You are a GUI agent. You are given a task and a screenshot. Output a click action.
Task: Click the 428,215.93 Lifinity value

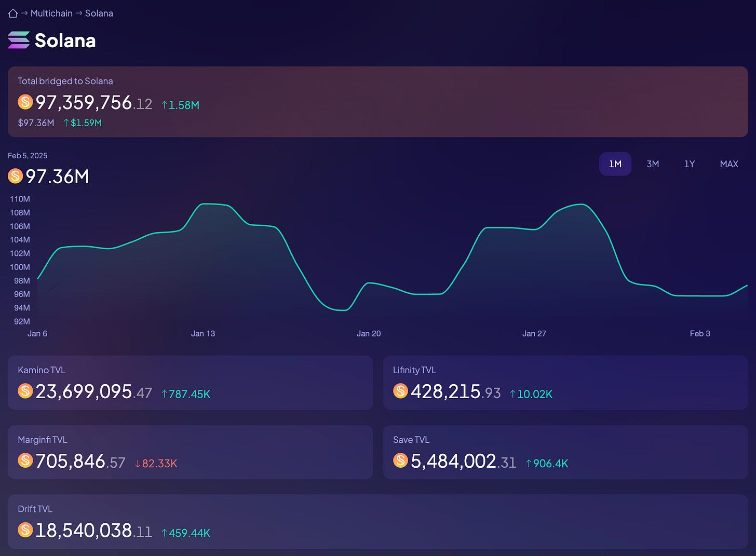point(456,391)
